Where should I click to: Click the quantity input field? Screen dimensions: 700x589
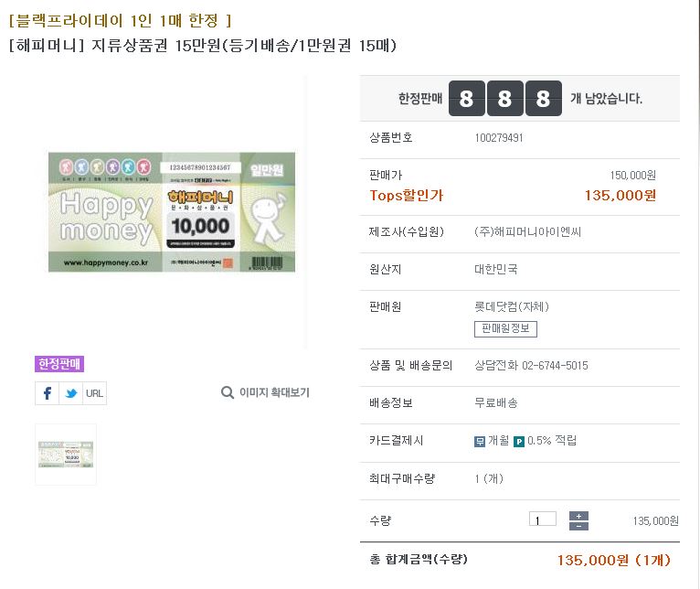(542, 519)
